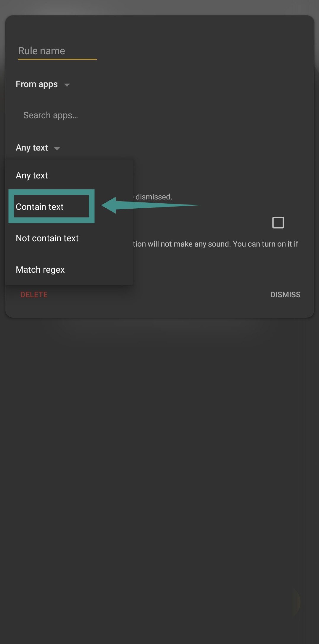Expand the From apps dropdown label
319x644 pixels.
(37, 84)
